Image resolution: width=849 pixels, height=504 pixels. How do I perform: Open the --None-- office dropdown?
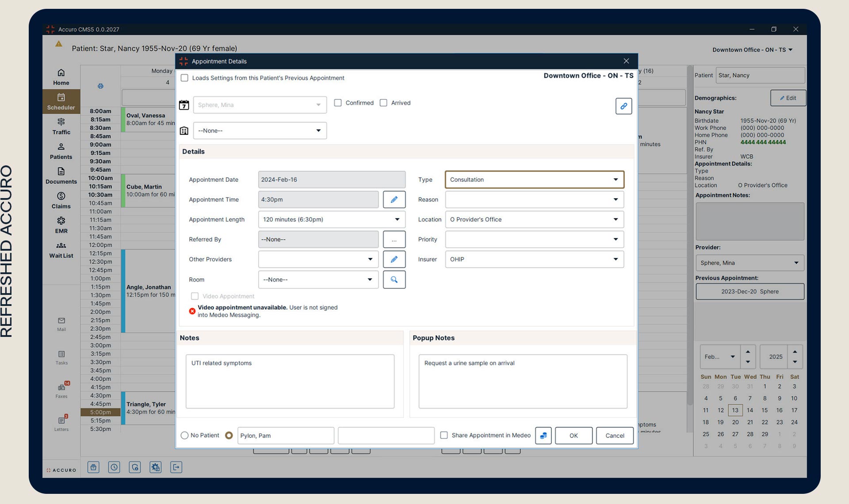click(x=260, y=130)
